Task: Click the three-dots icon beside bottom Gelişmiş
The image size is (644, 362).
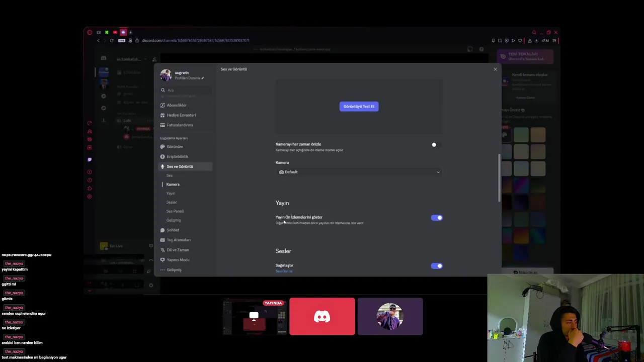Action: [x=163, y=270]
